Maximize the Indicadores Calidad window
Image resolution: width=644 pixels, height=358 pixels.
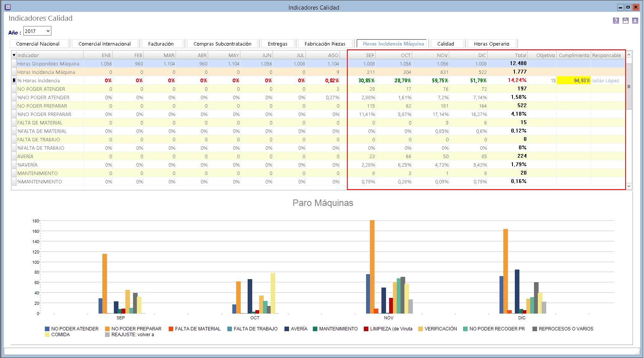[x=628, y=7]
